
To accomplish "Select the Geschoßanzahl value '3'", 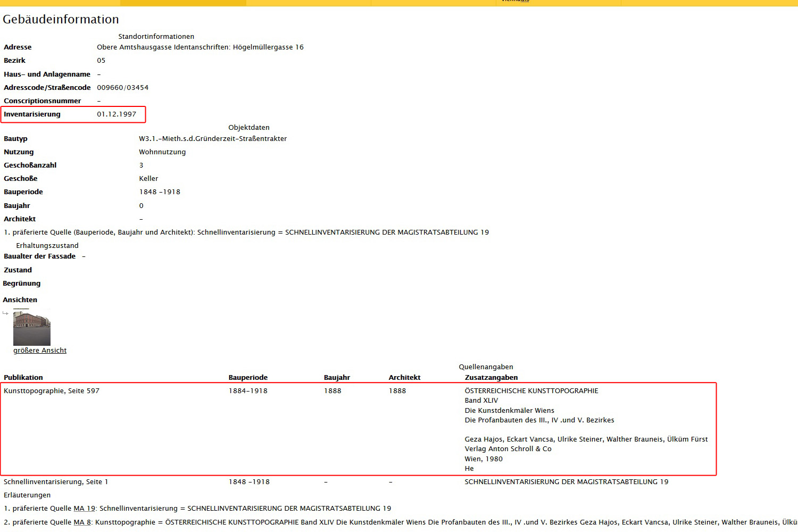I will [141, 165].
